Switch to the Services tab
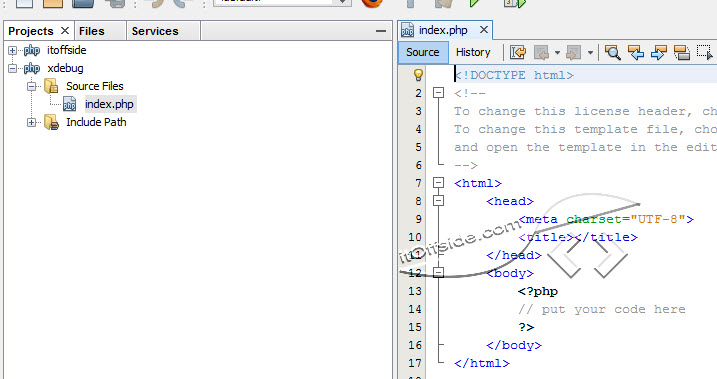Image resolution: width=717 pixels, height=379 pixels. (x=155, y=31)
